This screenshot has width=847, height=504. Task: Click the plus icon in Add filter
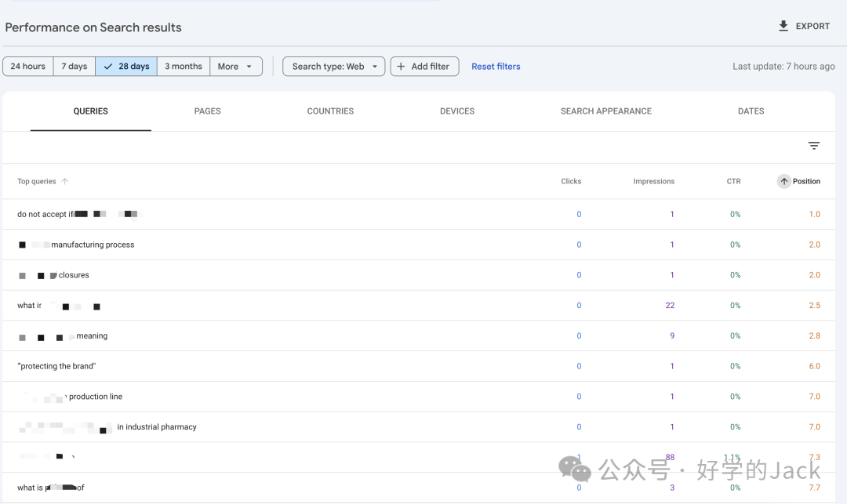coord(402,67)
